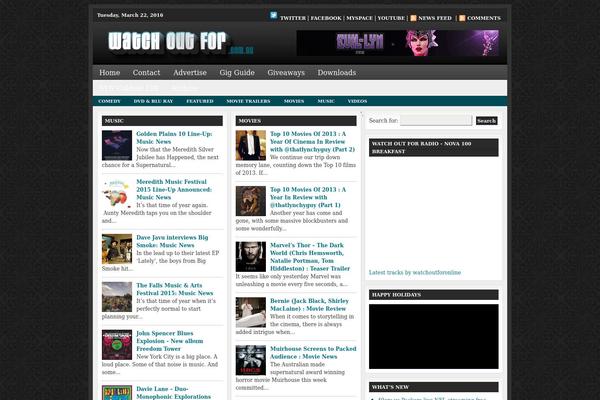600x400 pixels.
Task: Open Marvel's Thor Dark World teaser article
Action: point(310,256)
